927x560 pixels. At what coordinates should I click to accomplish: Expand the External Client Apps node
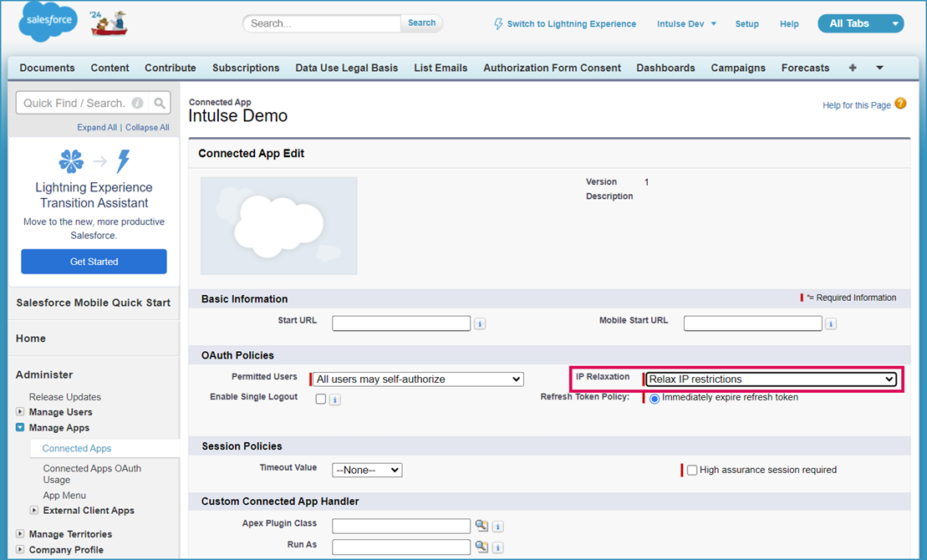pos(33,510)
